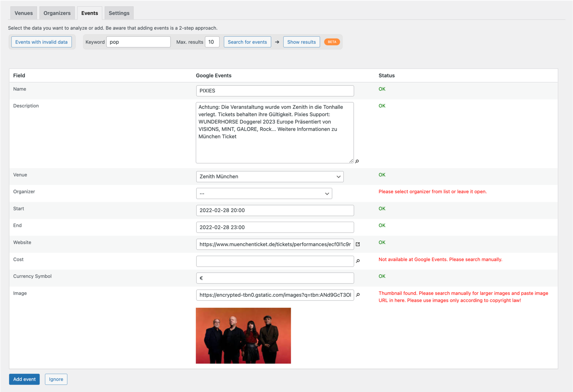Click the arrow icon before Show results

pos(277,42)
